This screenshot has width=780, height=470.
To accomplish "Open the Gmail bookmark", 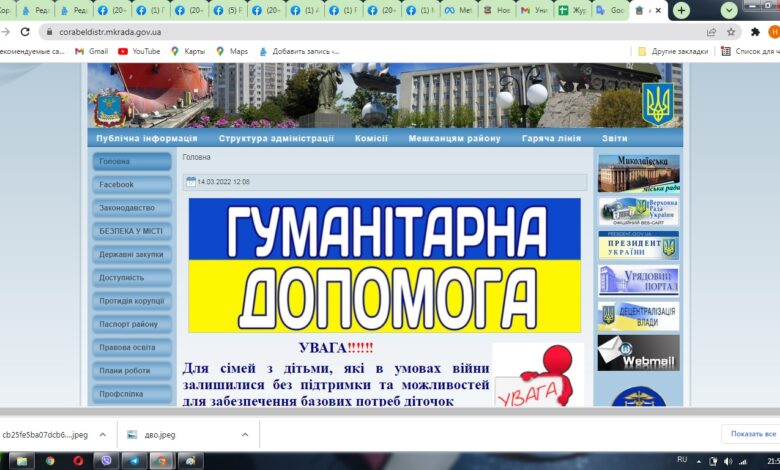I will (x=91, y=51).
